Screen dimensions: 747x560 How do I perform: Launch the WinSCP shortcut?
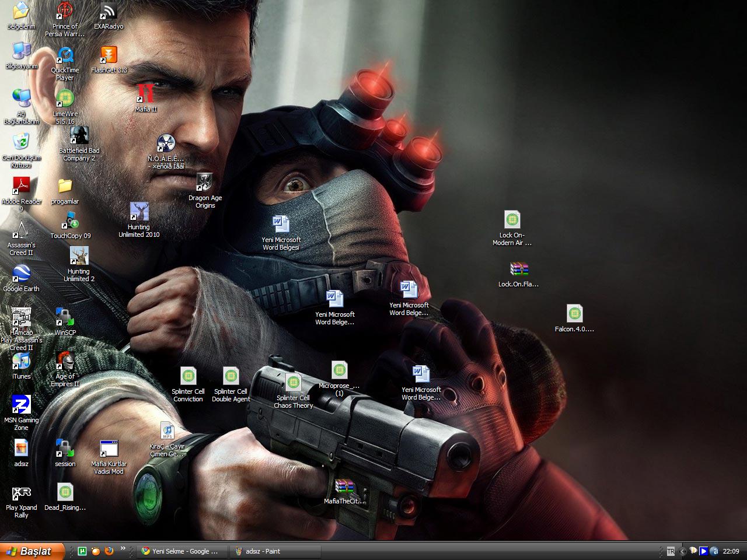pos(65,317)
